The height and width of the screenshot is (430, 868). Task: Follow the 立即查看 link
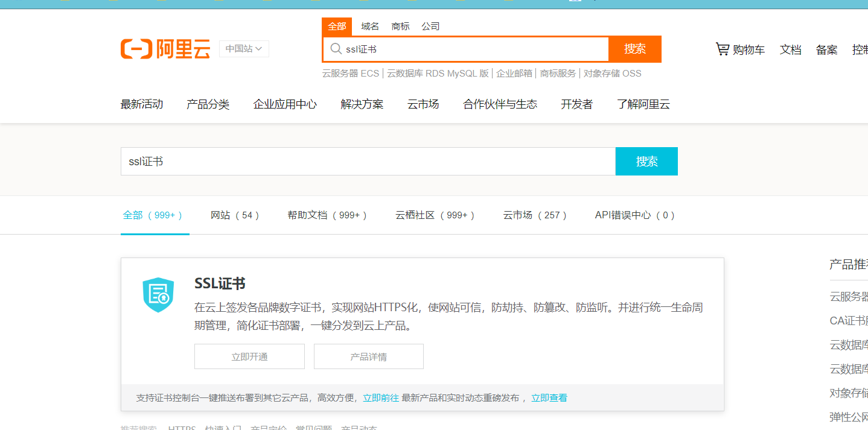(x=549, y=398)
